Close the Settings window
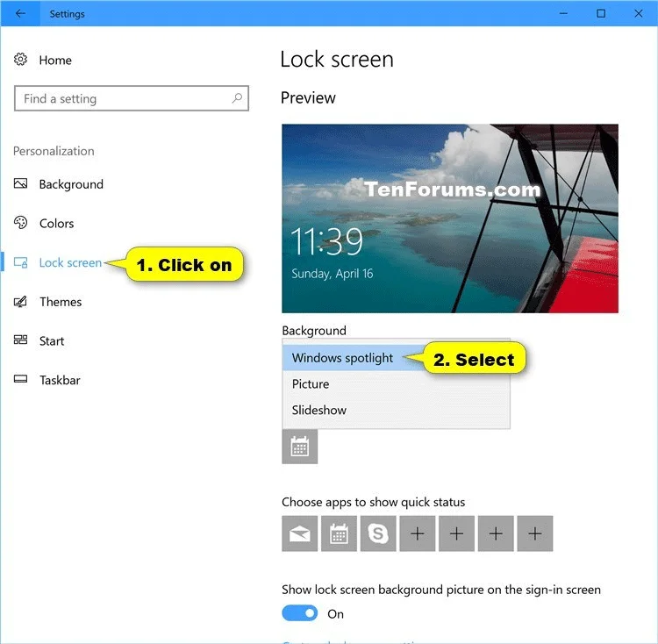The width and height of the screenshot is (658, 644). [639, 13]
